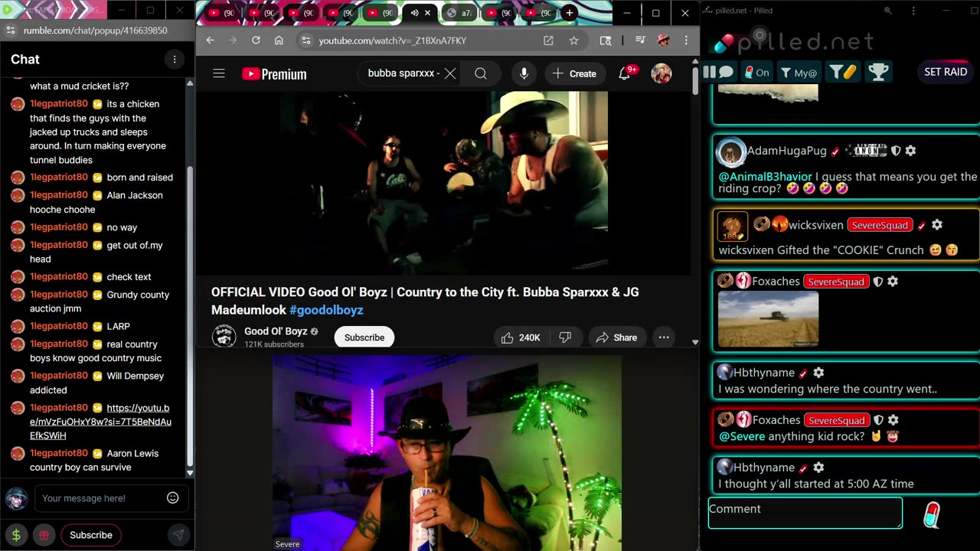Open the browser three-dot menu in YouTube window
The height and width of the screenshot is (551, 980).
(686, 41)
